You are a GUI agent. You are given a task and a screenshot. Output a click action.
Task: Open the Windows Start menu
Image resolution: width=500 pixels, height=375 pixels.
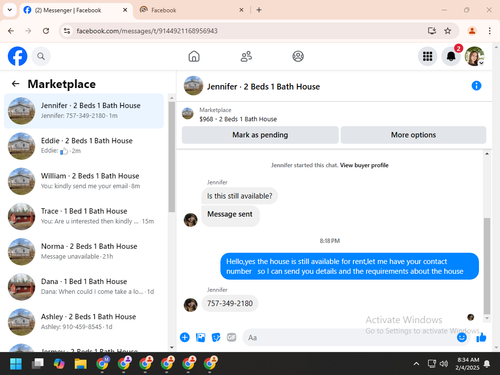click(x=16, y=364)
